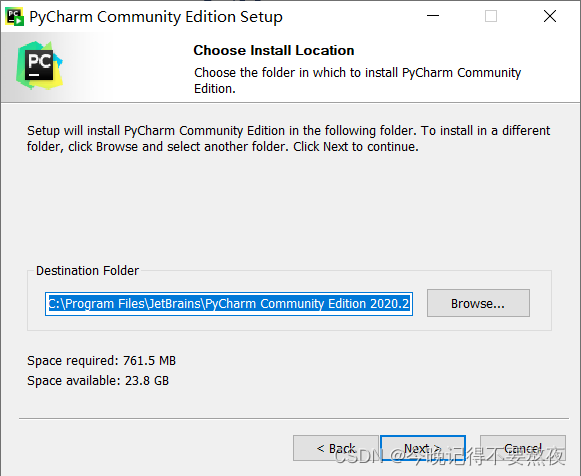Click the Browse... button
Viewport: 581px width, 476px height.
478,303
